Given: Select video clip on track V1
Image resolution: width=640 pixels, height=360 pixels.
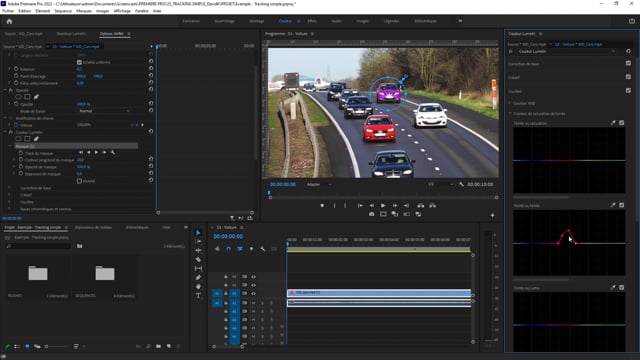Looking at the screenshot, I should coord(379,293).
